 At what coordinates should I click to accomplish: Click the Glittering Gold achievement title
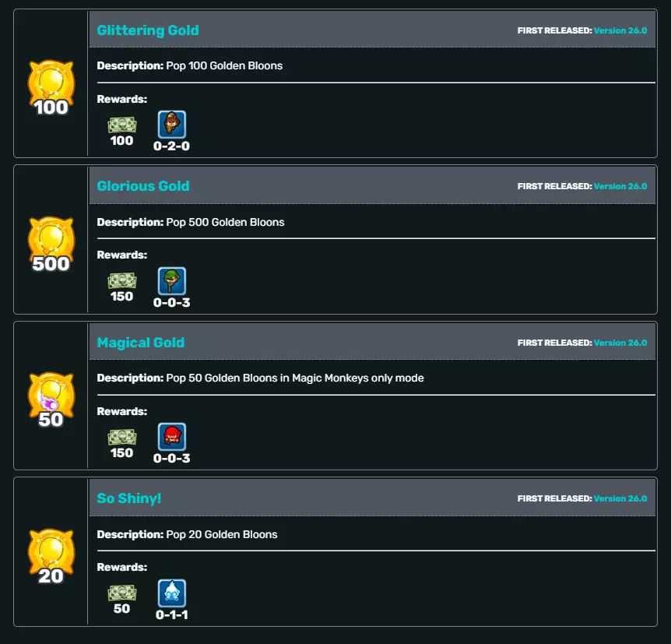click(148, 30)
